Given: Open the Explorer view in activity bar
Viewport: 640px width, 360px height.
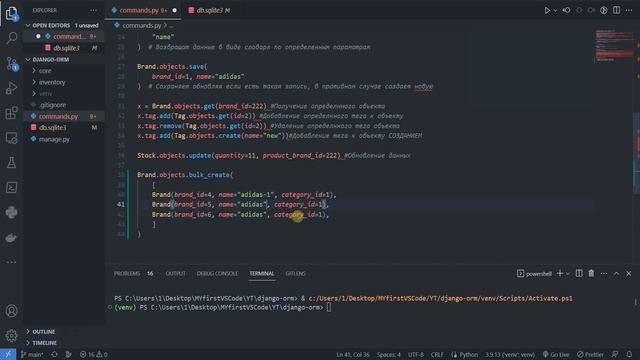Looking at the screenshot, I should click(x=11, y=13).
